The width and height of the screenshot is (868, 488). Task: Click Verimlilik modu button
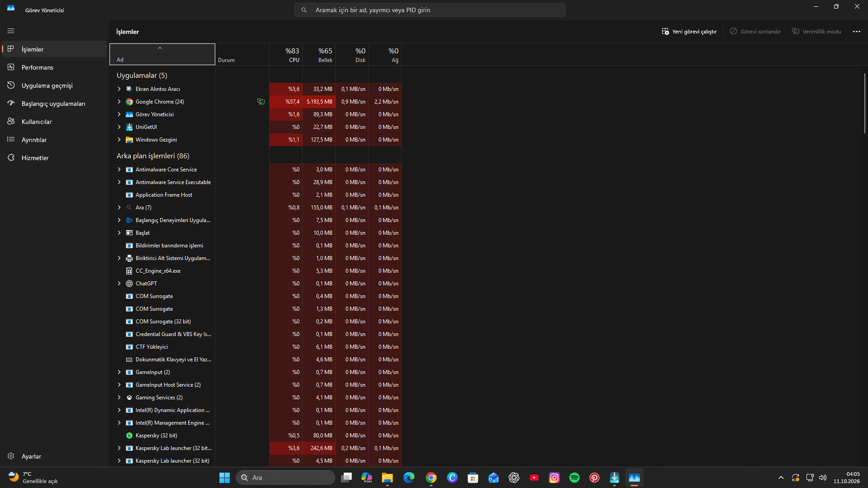[816, 32]
